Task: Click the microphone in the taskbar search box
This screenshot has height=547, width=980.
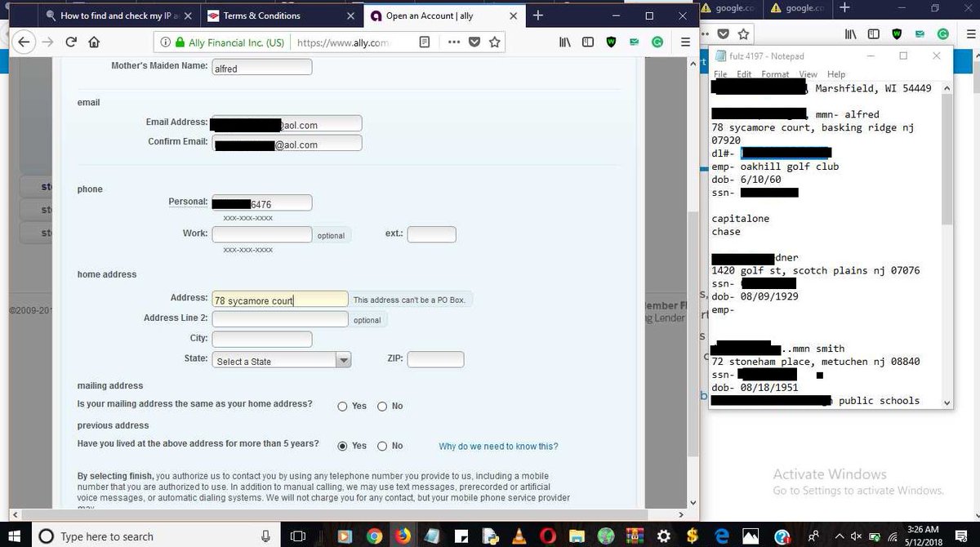Action: point(265,536)
